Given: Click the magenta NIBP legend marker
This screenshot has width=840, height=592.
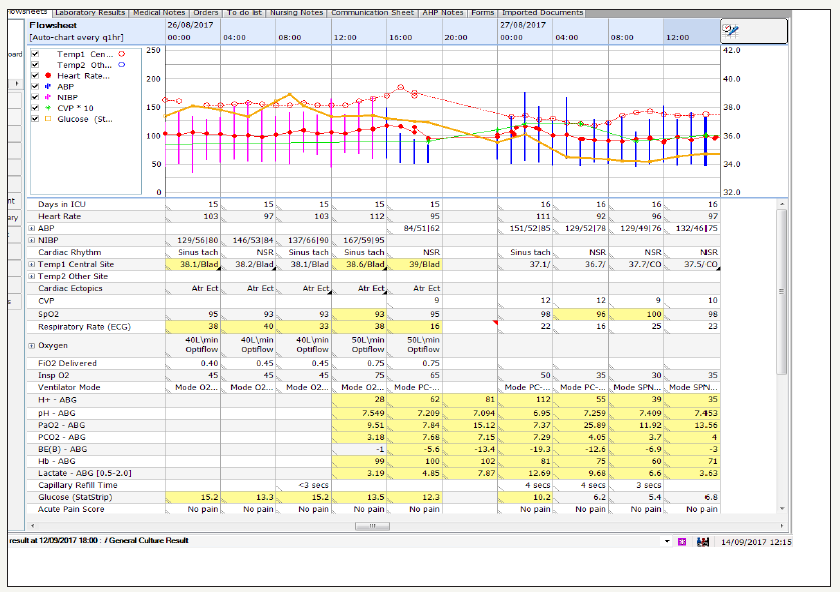Looking at the screenshot, I should [47, 98].
